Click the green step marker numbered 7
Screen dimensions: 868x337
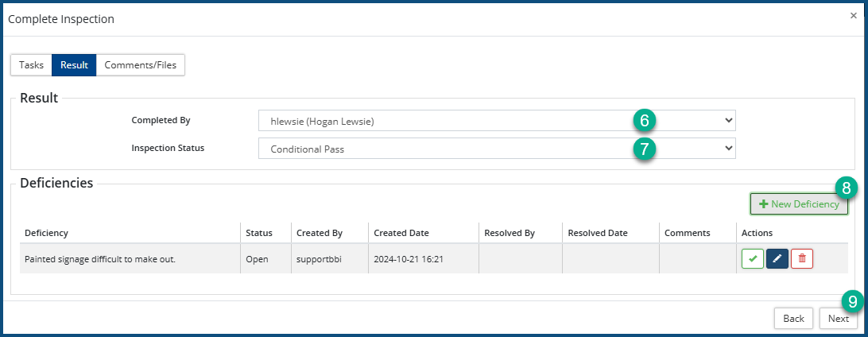645,149
